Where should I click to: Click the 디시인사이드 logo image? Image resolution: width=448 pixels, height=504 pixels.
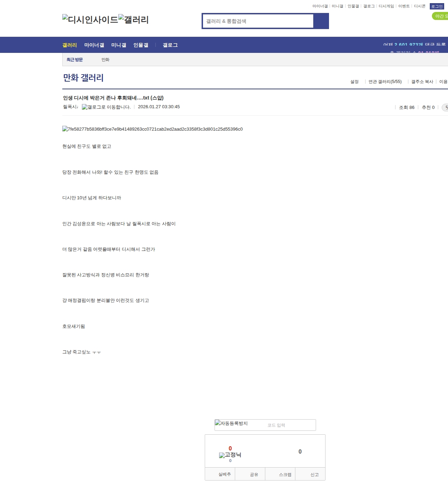pyautogui.click(x=90, y=20)
